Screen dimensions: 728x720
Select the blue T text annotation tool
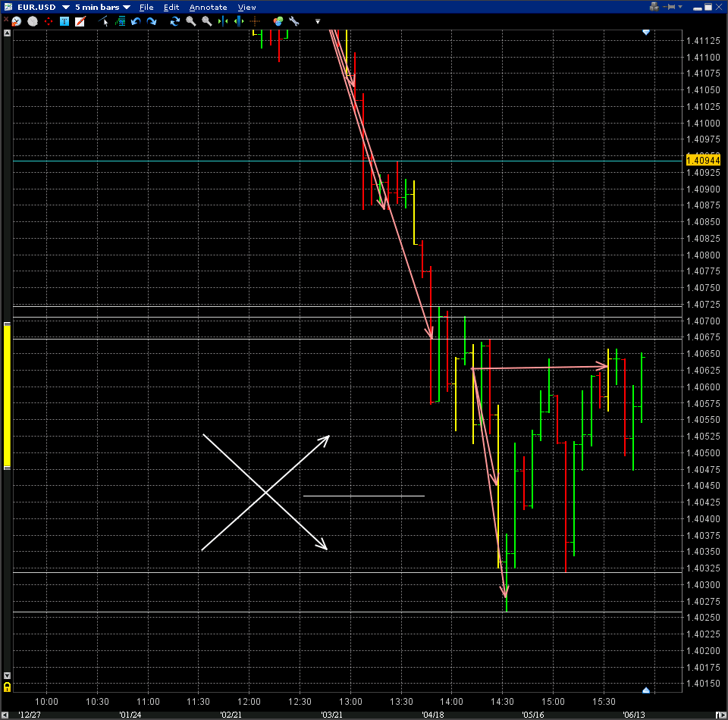[64, 21]
